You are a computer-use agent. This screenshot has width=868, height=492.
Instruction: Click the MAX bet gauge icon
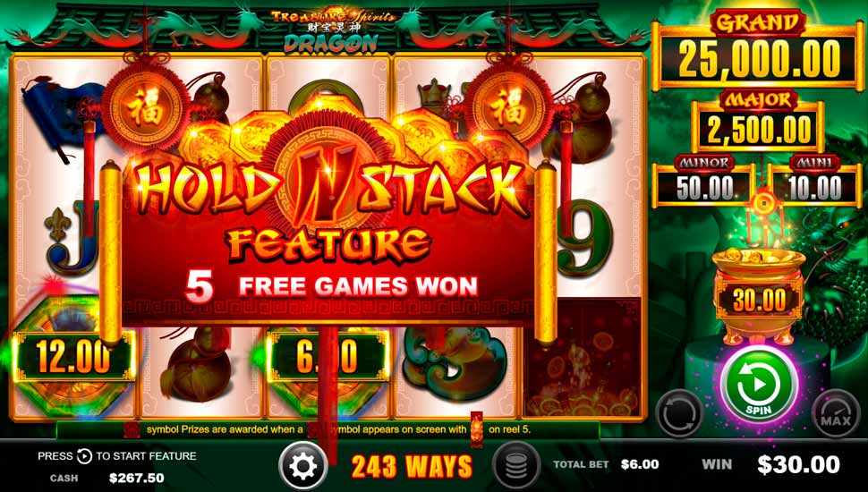[836, 414]
